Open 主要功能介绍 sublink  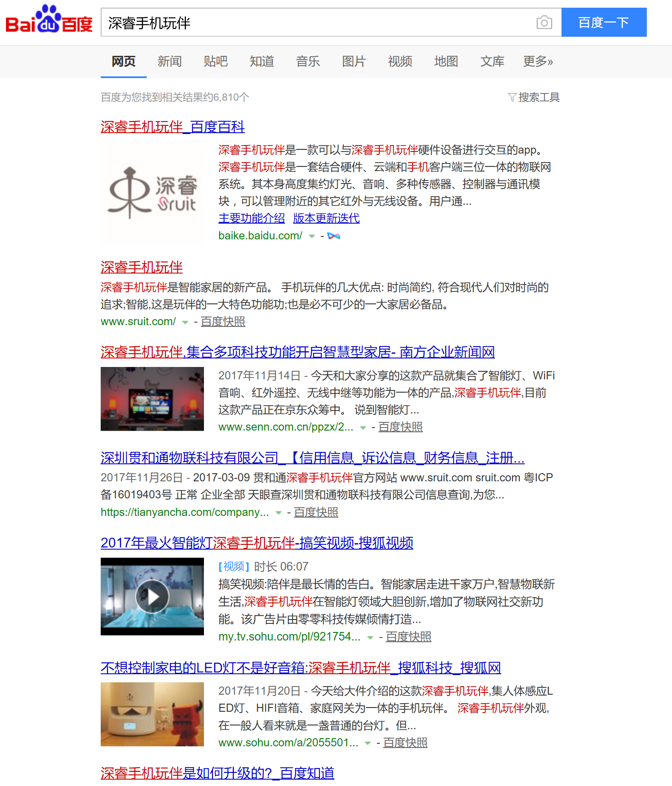(x=252, y=218)
